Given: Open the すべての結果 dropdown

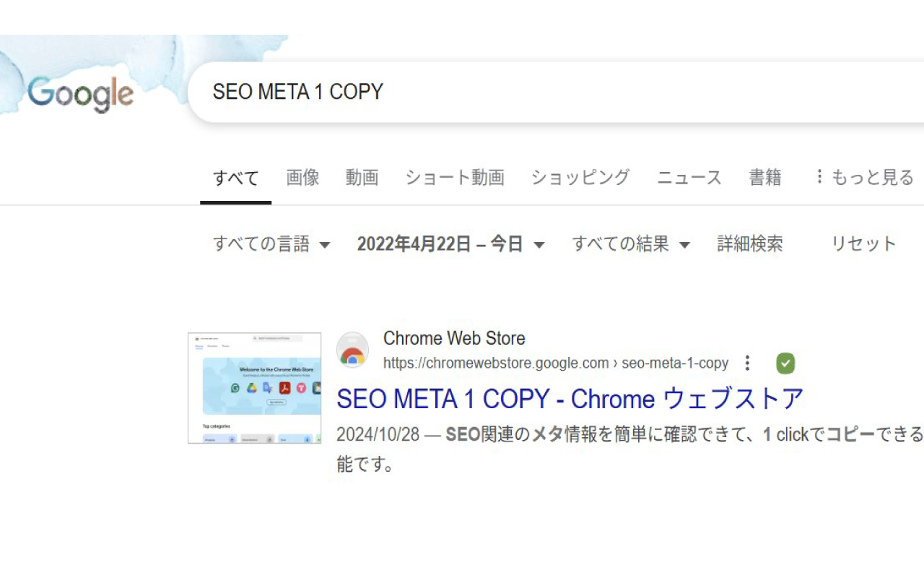Looking at the screenshot, I should pos(631,244).
